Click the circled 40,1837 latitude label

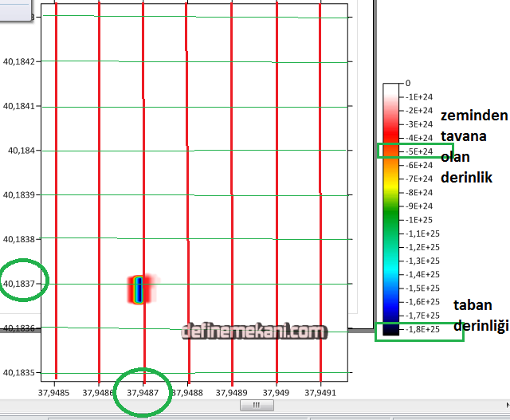[20, 284]
